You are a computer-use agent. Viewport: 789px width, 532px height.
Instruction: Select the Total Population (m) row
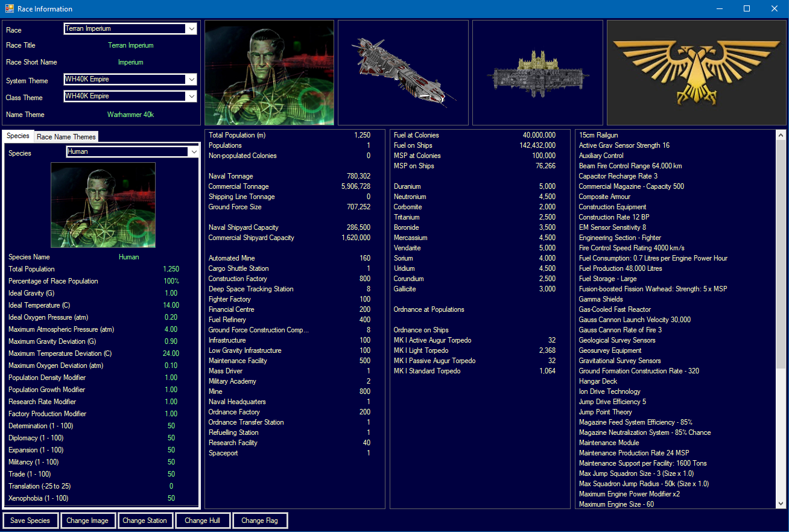point(294,135)
